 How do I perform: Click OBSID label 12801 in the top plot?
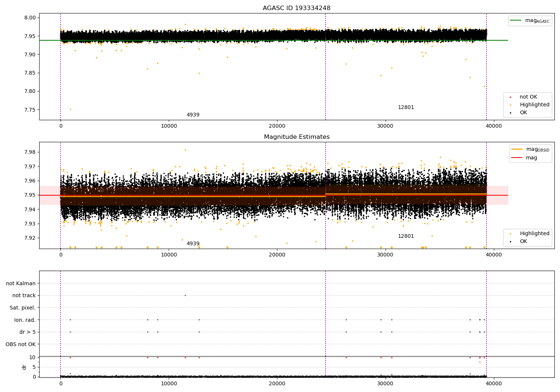406,108
